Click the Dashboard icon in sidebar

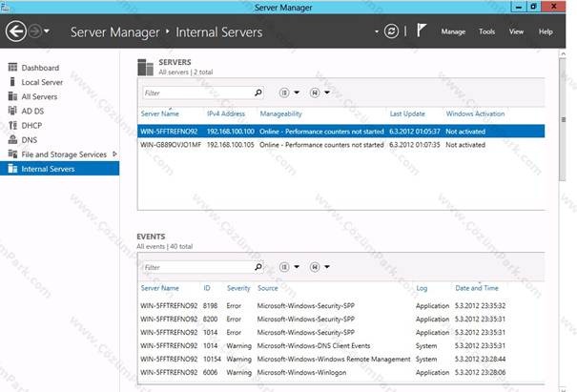click(12, 67)
